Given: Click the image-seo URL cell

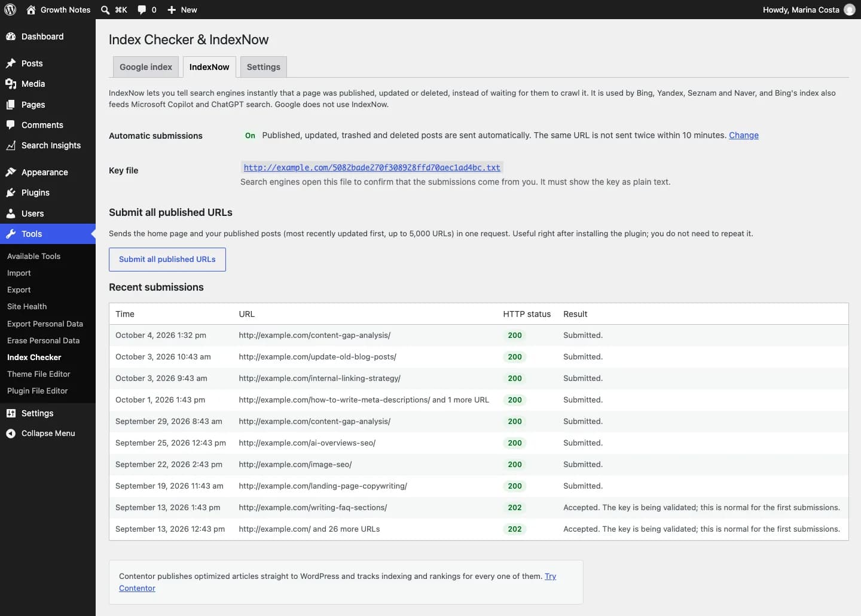Looking at the screenshot, I should click(x=295, y=465).
